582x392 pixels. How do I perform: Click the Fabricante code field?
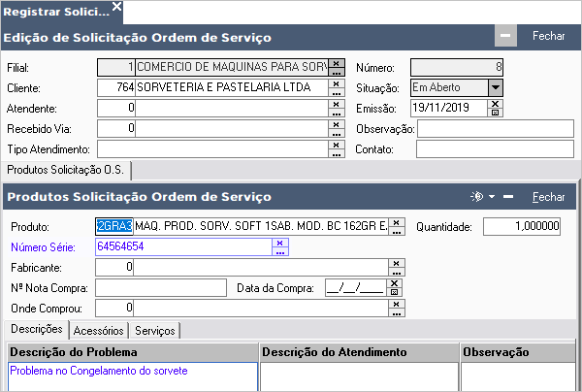[114, 267]
